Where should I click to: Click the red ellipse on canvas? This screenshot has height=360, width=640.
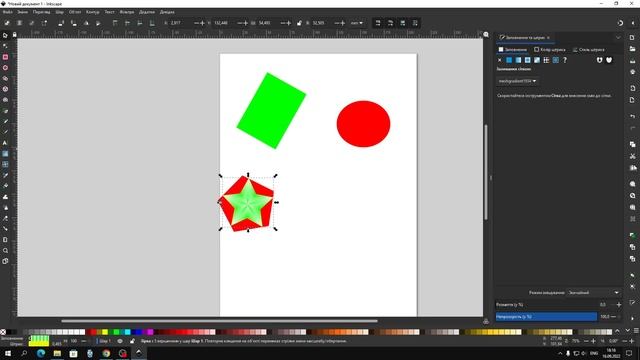tap(363, 124)
